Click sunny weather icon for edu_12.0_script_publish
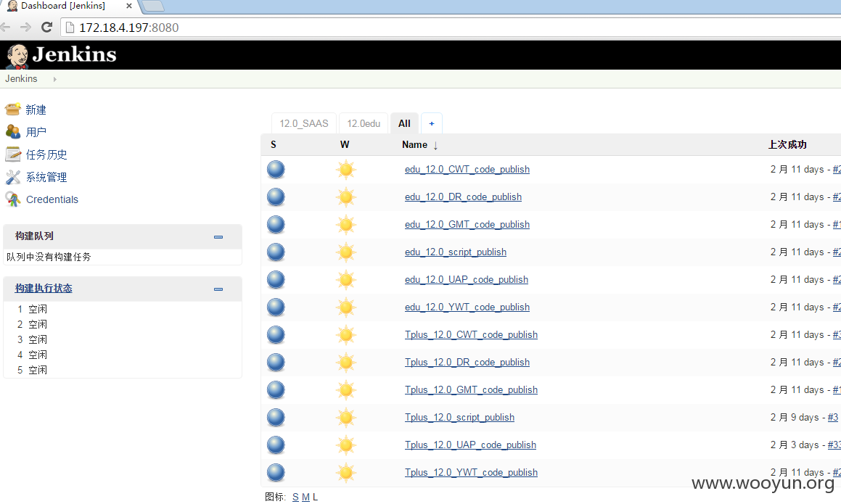The width and height of the screenshot is (841, 504). [x=346, y=252]
